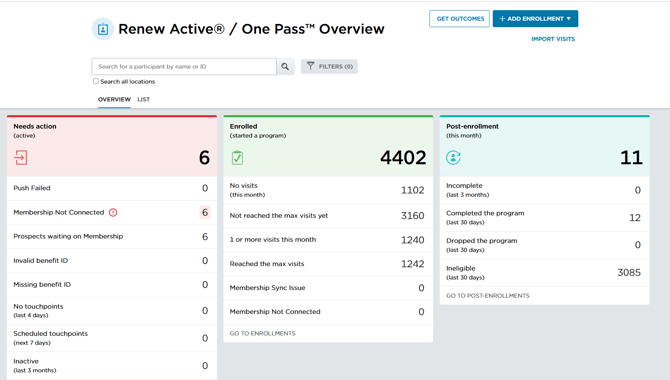Click the magnifying glass search icon
The height and width of the screenshot is (380, 670).
point(285,67)
